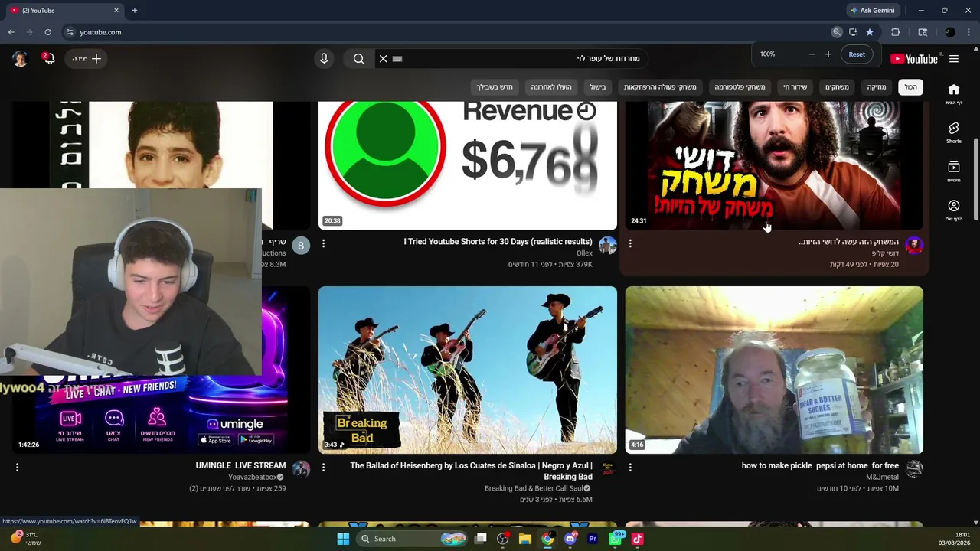Open Subscriptions from the sidebar

[954, 171]
